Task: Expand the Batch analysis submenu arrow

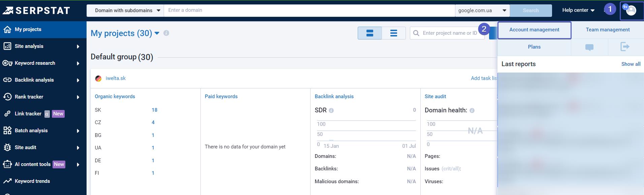Action: click(78, 131)
